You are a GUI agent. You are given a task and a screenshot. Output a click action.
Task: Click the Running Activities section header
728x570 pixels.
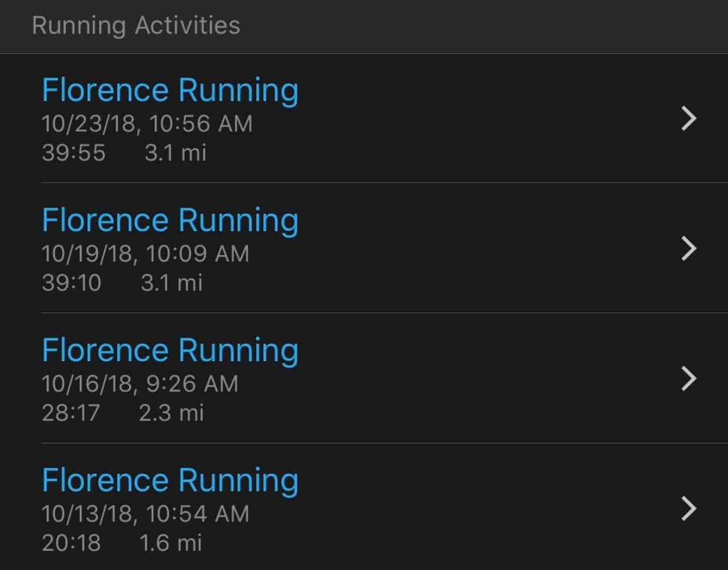coord(136,26)
